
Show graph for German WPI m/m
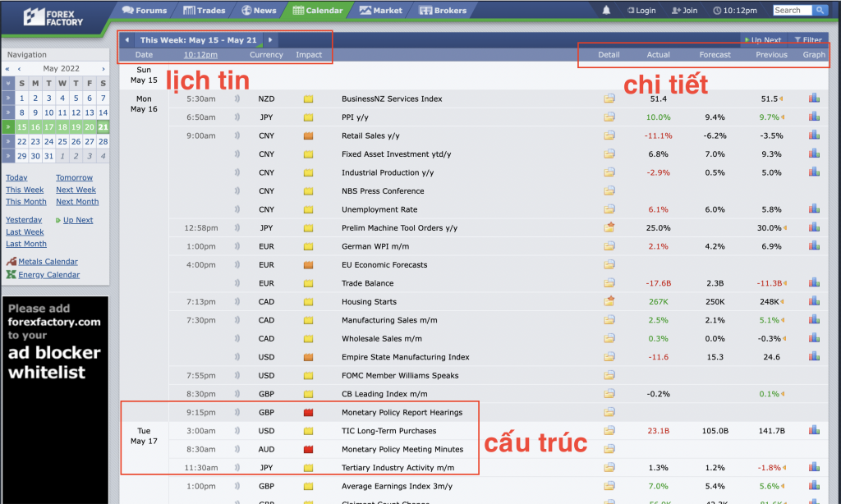pos(814,245)
